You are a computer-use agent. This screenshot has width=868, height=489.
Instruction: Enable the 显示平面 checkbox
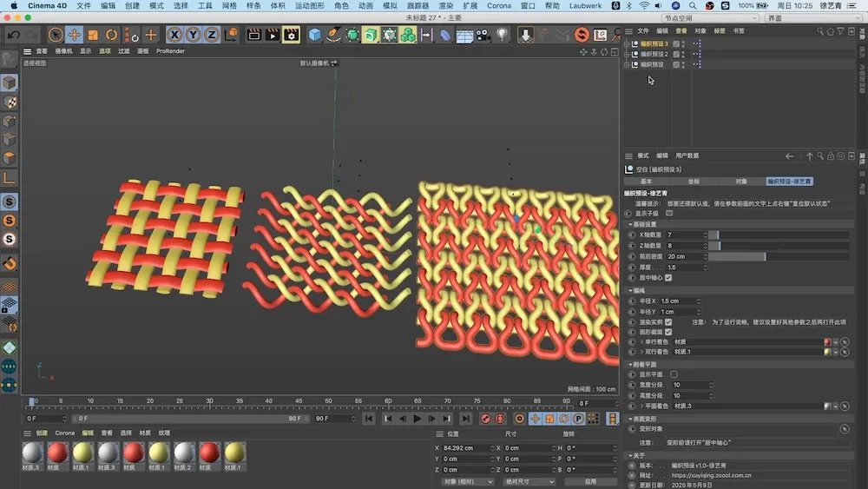click(x=674, y=374)
